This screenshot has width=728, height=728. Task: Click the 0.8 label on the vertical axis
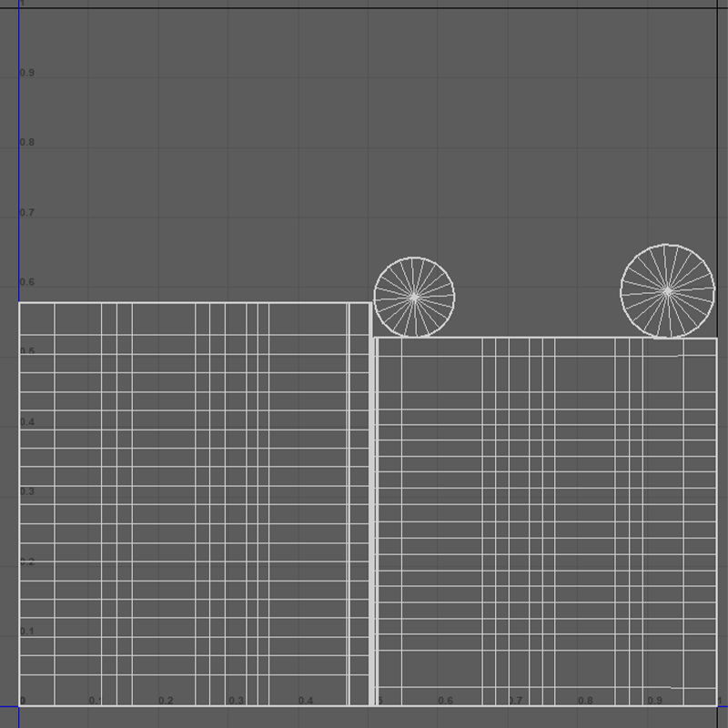click(x=27, y=142)
